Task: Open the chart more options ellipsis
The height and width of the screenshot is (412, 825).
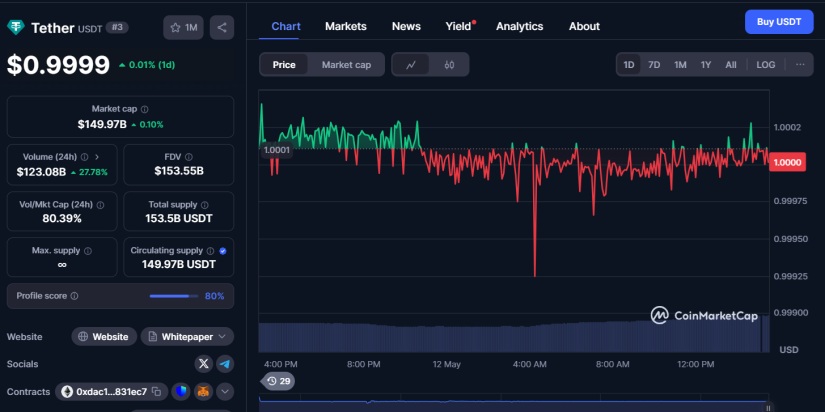Action: point(800,65)
